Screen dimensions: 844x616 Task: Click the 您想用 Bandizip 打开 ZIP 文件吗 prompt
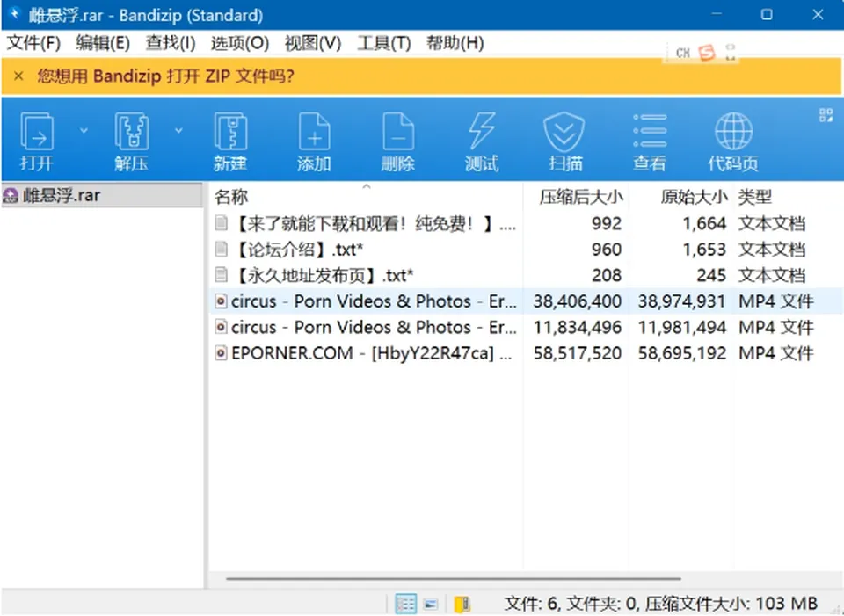click(x=166, y=76)
